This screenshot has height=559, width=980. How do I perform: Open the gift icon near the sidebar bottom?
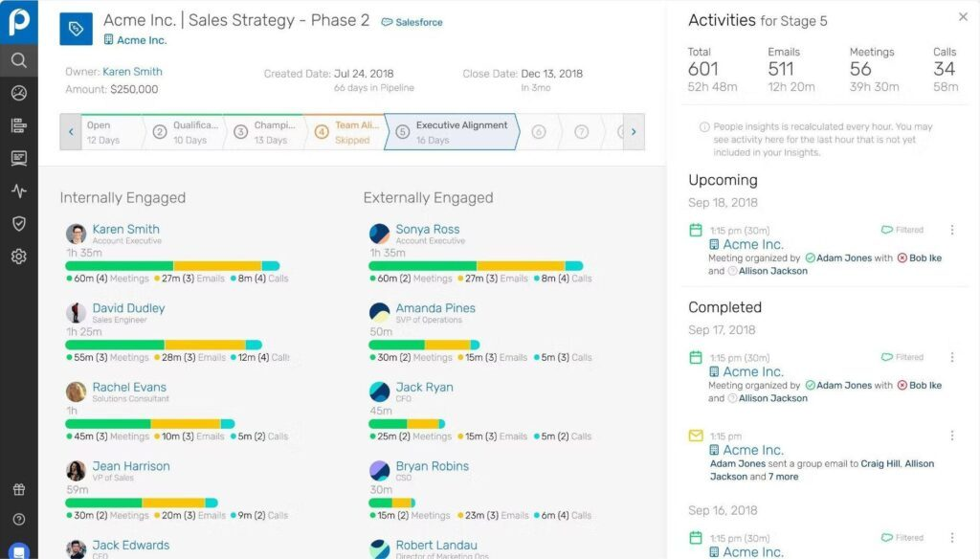pos(19,488)
